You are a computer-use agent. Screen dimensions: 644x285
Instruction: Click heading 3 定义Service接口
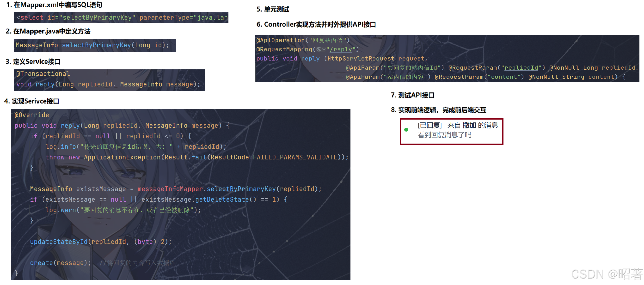point(33,62)
